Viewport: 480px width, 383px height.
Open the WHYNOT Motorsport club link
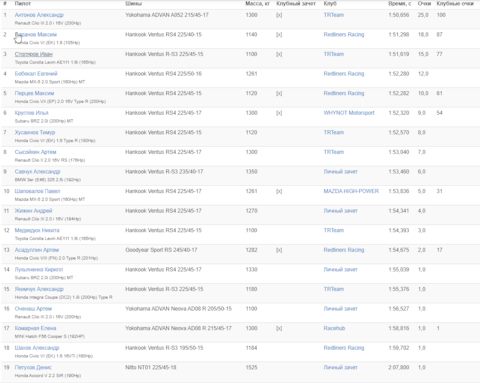pos(349,113)
